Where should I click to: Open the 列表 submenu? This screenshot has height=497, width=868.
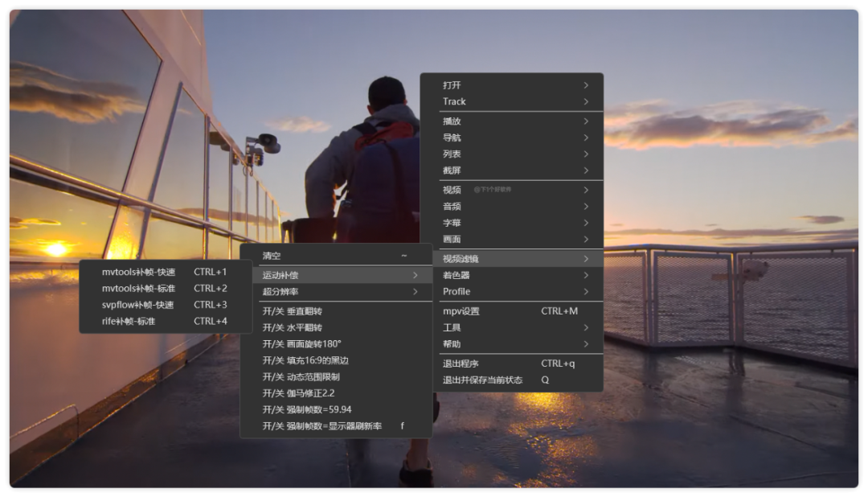511,154
